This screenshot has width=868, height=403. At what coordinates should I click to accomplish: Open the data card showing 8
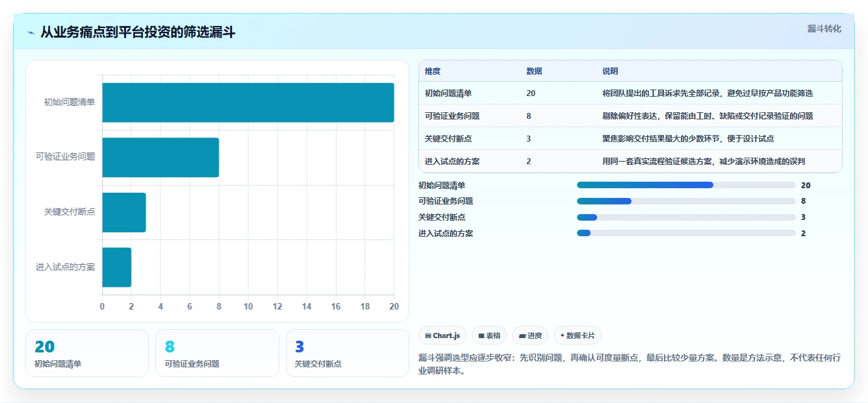click(x=217, y=353)
